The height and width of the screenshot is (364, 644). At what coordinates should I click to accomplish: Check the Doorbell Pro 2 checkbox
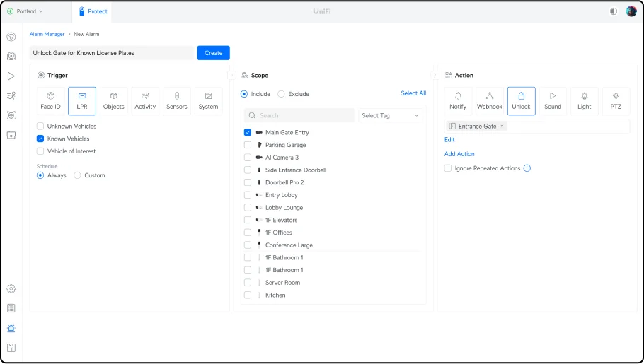coord(248,182)
